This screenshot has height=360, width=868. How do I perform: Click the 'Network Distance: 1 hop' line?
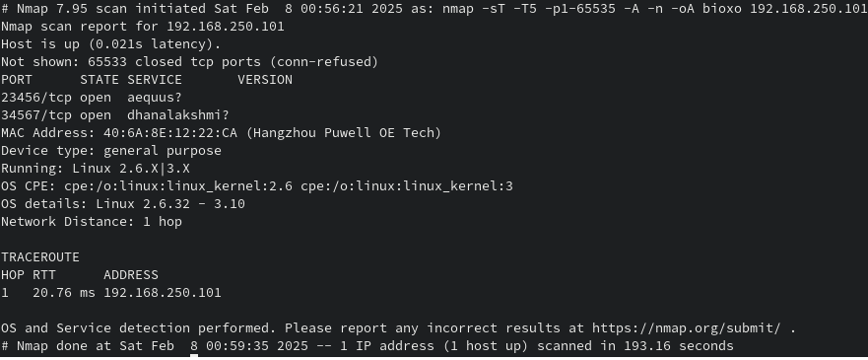(92, 222)
